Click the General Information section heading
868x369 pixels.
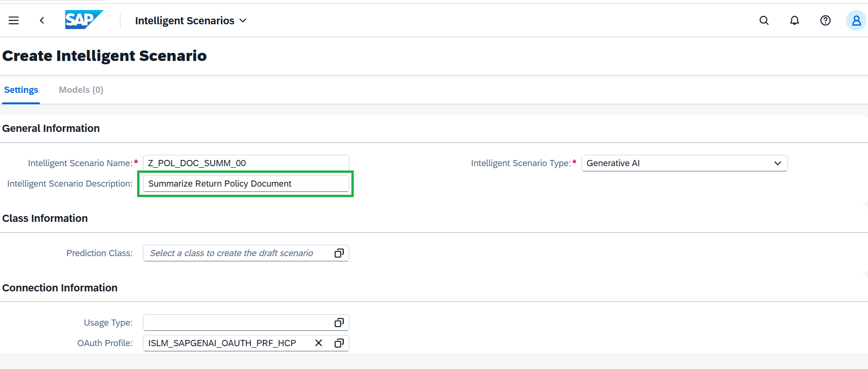[x=51, y=129]
